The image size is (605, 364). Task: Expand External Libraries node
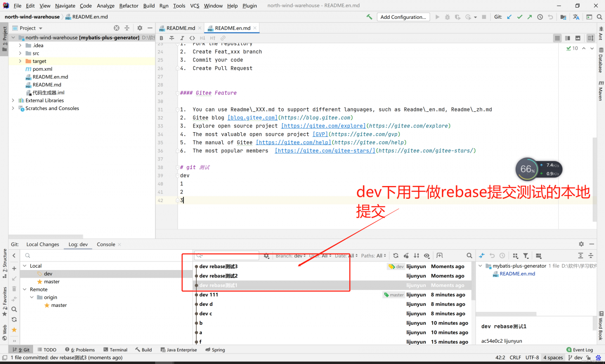(x=13, y=101)
